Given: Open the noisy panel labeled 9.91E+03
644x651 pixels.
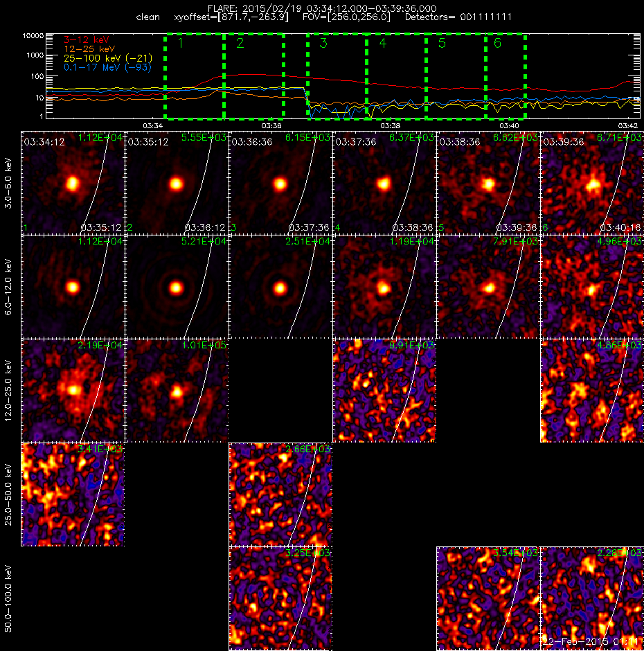Looking at the screenshot, I should pyautogui.click(x=384, y=391).
